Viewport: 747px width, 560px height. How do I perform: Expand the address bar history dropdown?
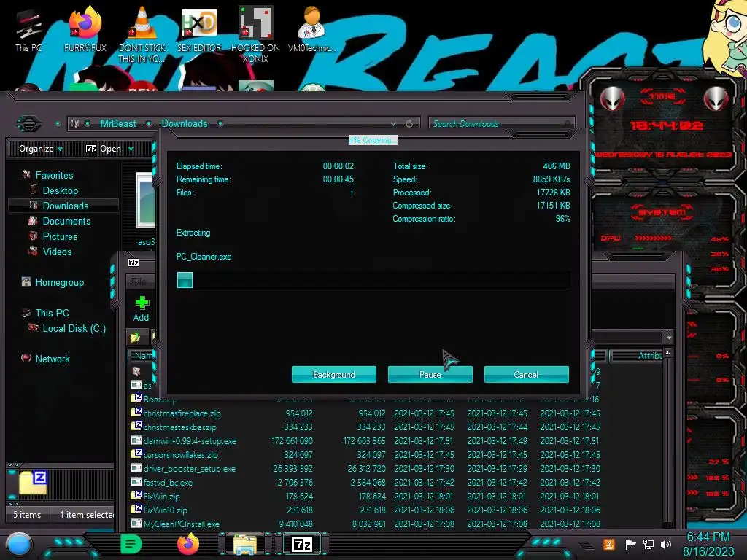click(x=393, y=124)
